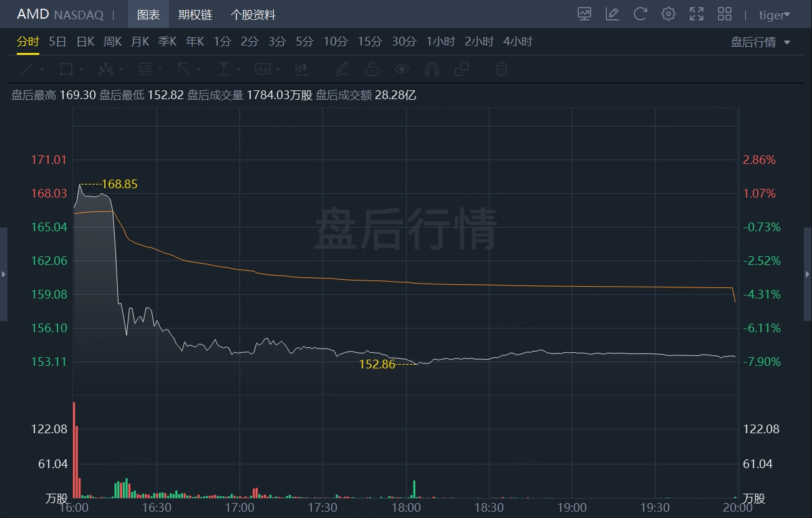The height and width of the screenshot is (518, 812).
Task: Click the 18:00 time axis label
Action: pyautogui.click(x=406, y=507)
